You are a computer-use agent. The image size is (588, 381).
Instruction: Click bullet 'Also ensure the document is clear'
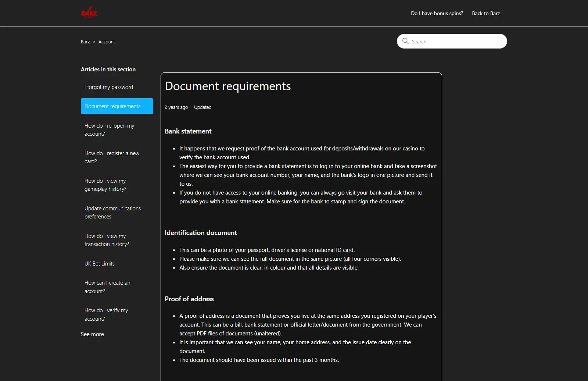coord(269,268)
